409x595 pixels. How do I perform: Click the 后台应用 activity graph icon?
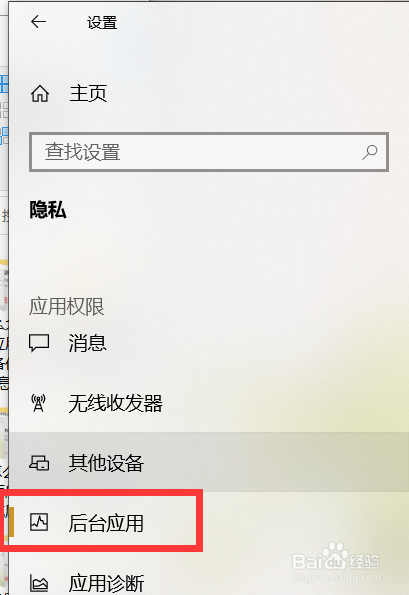[x=39, y=523]
